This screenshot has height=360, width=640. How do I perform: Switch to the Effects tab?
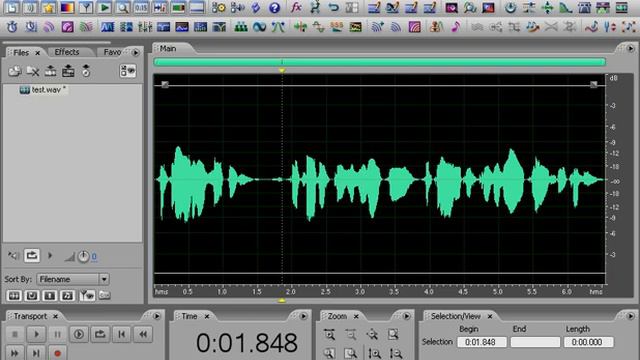point(67,52)
